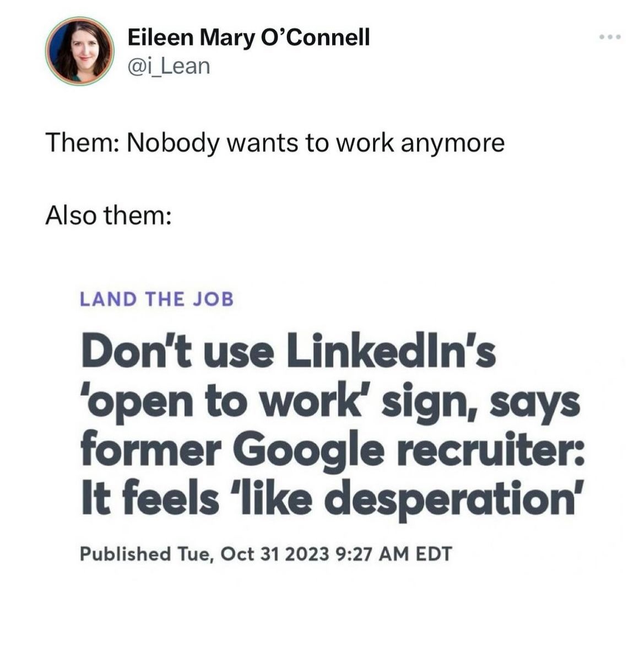This screenshot has height=672, width=644.
Task: Click the LAND THE JOB category label
Action: (x=158, y=299)
